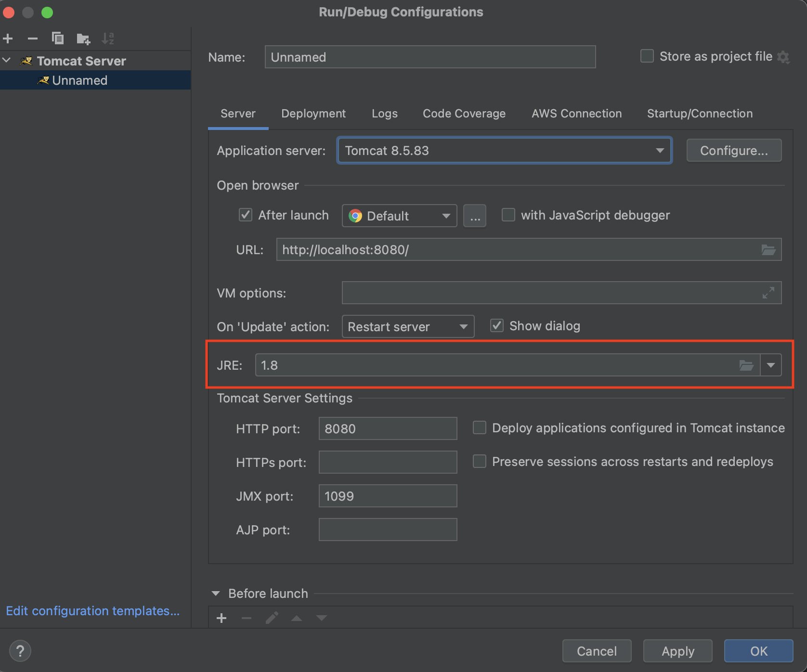Collapse the Tomcat Server tree node
The width and height of the screenshot is (807, 672).
click(7, 60)
